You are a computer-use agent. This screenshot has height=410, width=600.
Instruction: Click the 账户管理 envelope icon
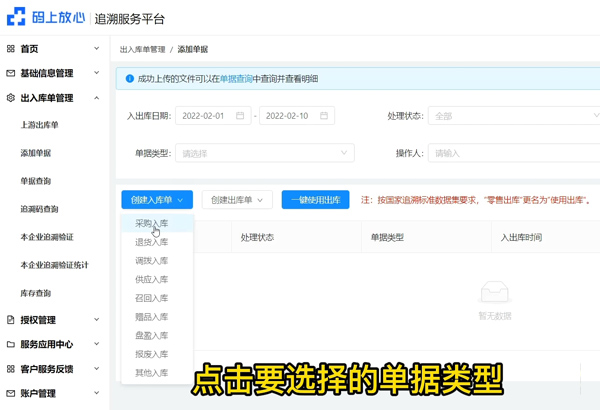pos(11,393)
